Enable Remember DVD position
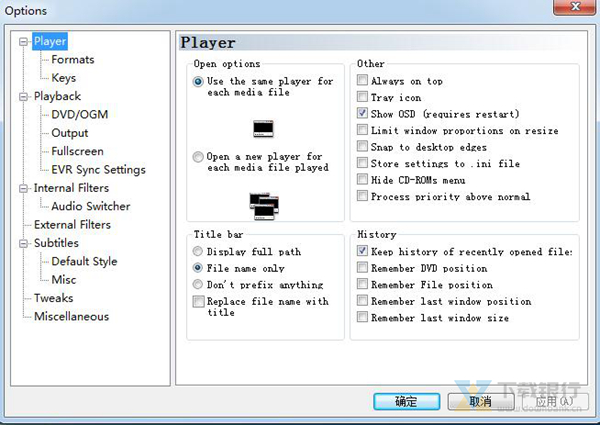 (x=362, y=267)
